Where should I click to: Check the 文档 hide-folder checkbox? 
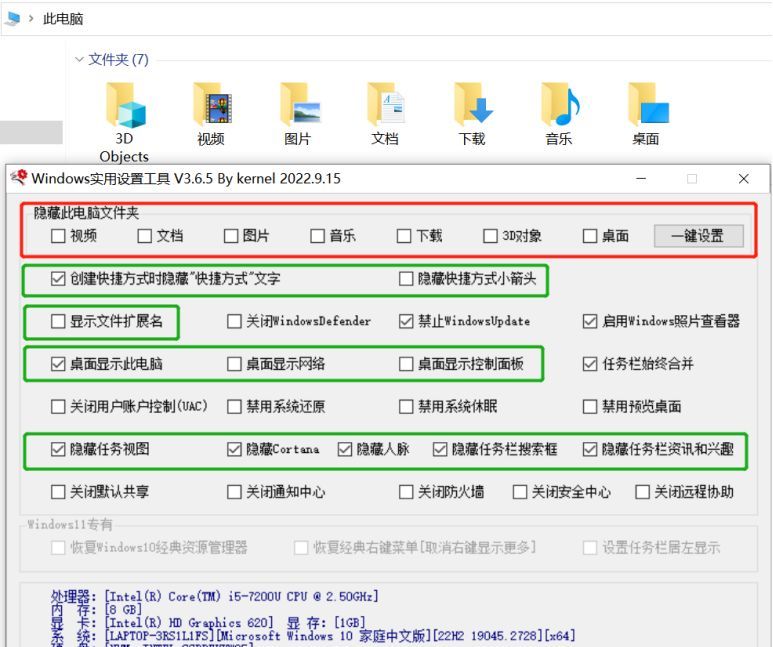pyautogui.click(x=144, y=236)
